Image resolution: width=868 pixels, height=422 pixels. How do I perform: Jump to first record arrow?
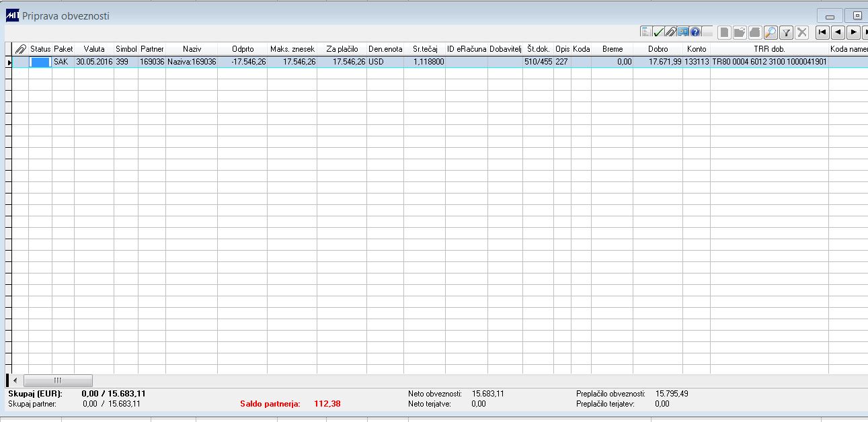click(x=822, y=32)
